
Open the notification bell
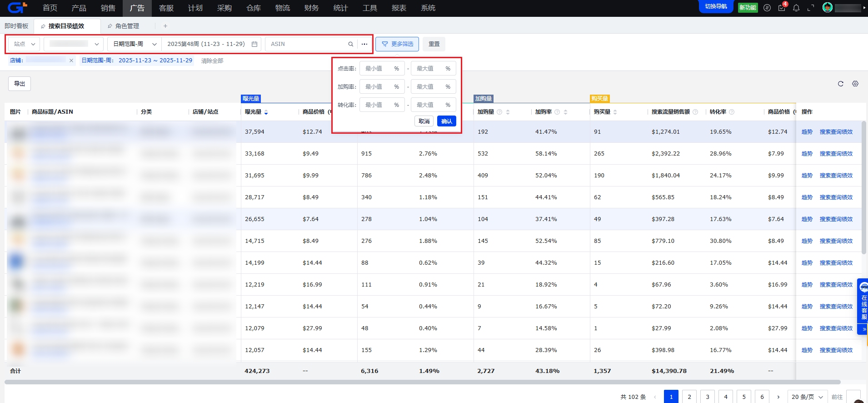pyautogui.click(x=796, y=8)
